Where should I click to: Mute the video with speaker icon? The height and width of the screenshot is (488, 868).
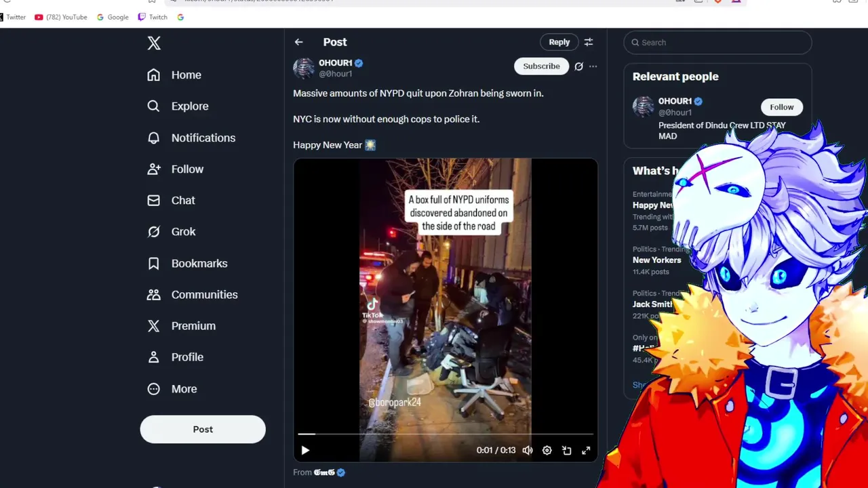coord(528,450)
